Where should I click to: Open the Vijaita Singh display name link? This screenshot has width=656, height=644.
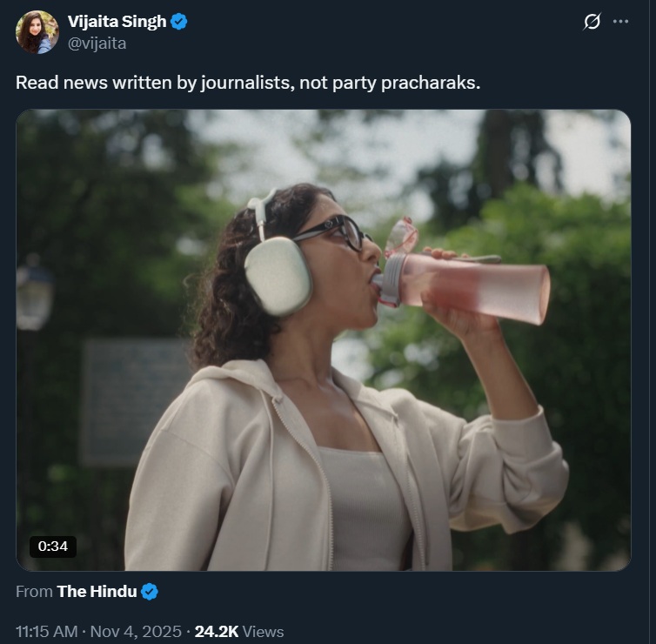(x=117, y=23)
